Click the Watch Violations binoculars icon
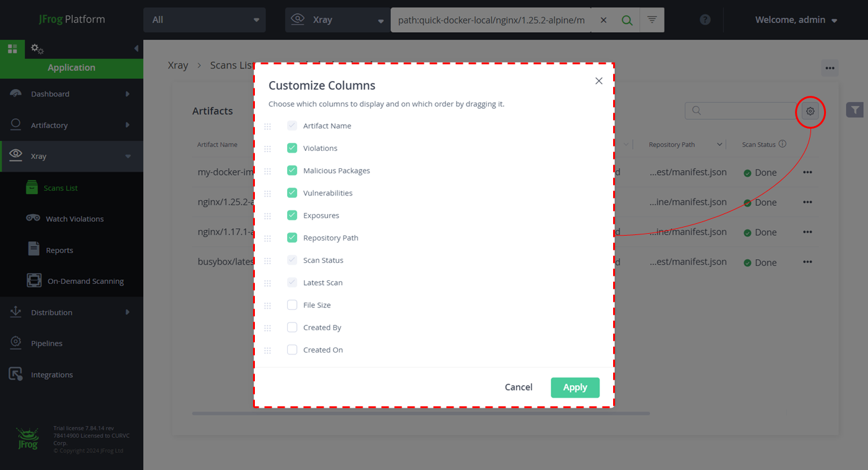868x470 pixels. [33, 218]
